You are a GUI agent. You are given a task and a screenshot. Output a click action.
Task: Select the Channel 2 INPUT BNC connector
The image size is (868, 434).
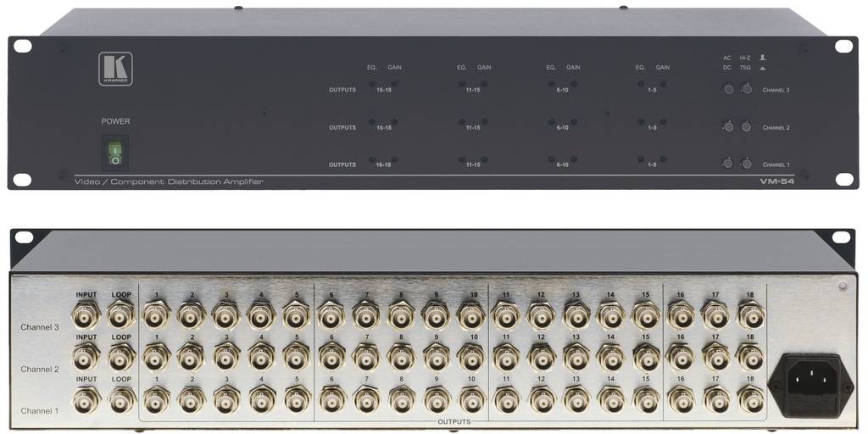(86, 357)
